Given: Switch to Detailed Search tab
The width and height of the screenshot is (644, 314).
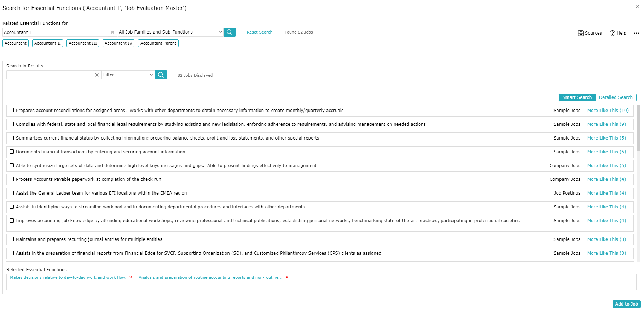Looking at the screenshot, I should point(615,97).
